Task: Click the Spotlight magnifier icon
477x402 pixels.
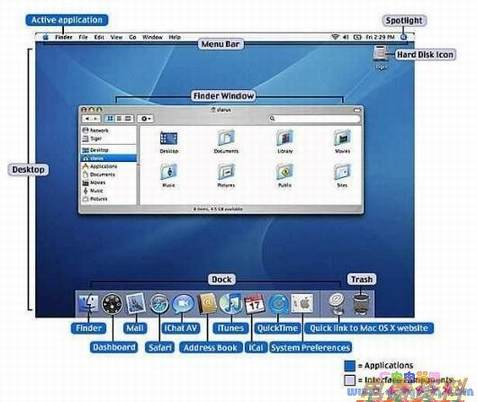Action: pyautogui.click(x=404, y=37)
